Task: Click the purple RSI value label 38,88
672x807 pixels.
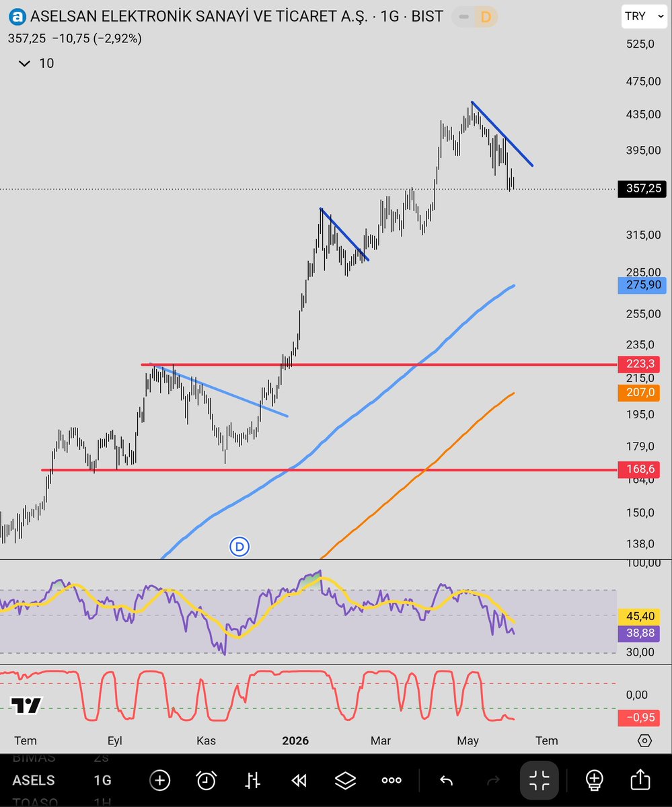Action: (640, 633)
